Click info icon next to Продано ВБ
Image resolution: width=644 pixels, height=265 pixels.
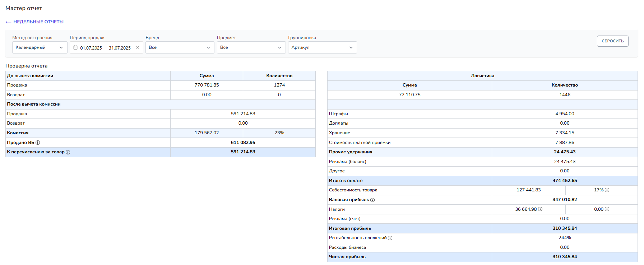38,143
